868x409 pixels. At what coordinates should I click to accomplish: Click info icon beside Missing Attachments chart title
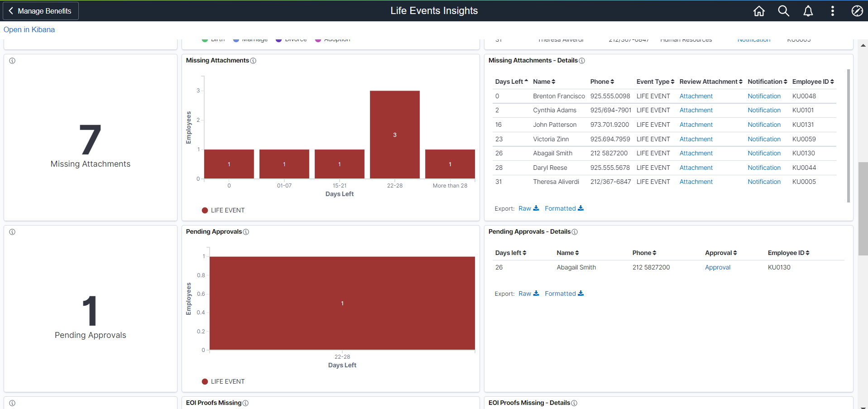coord(253,61)
